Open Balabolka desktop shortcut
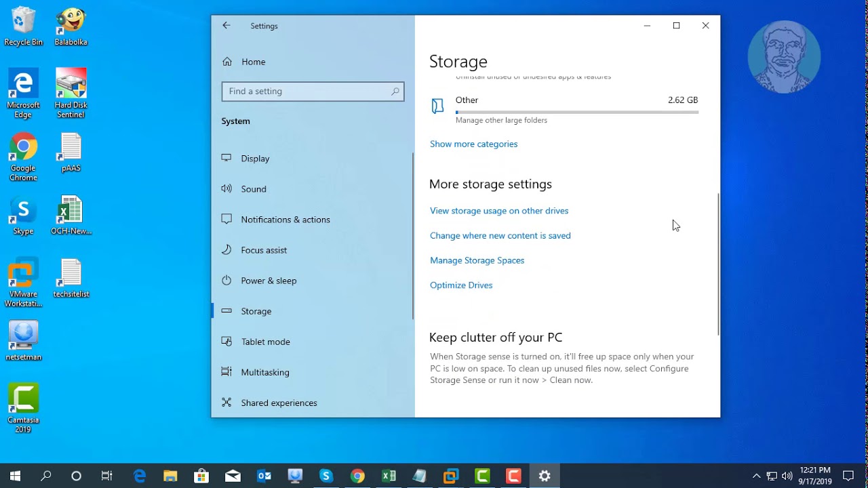This screenshot has width=868, height=488. 71,27
